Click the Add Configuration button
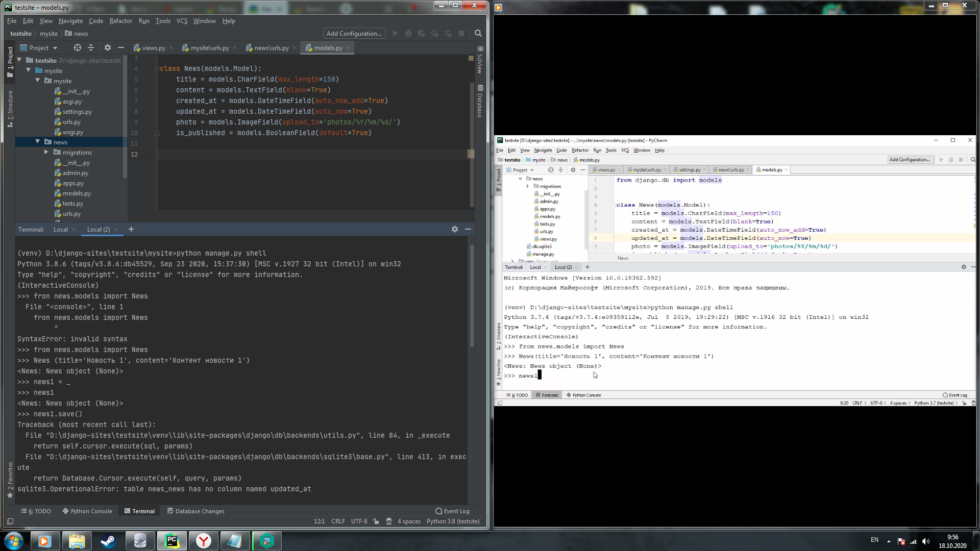Image resolution: width=980 pixels, height=551 pixels. (354, 34)
